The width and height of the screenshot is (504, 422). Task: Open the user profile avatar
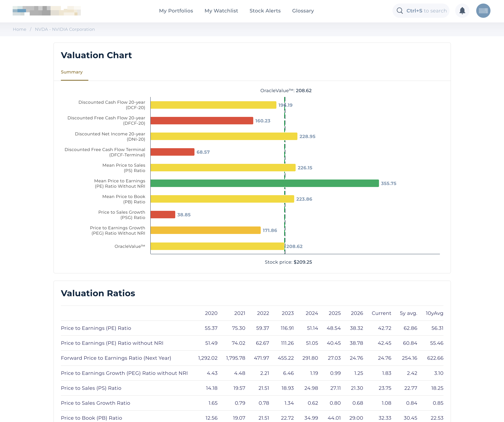483,11
